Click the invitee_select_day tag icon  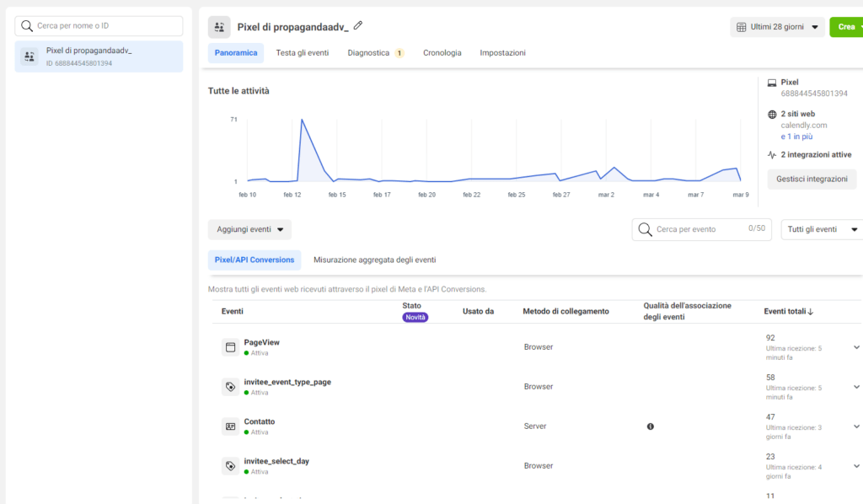click(231, 466)
